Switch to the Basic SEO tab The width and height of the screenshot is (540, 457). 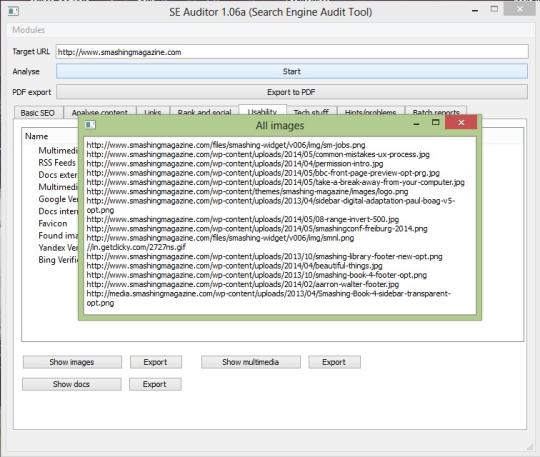38,113
